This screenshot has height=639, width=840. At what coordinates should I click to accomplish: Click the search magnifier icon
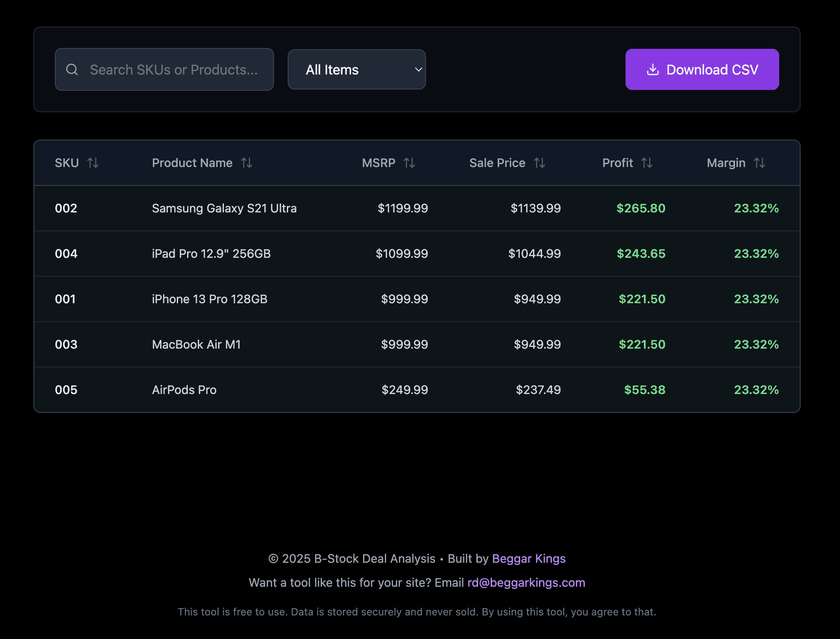[x=72, y=69]
